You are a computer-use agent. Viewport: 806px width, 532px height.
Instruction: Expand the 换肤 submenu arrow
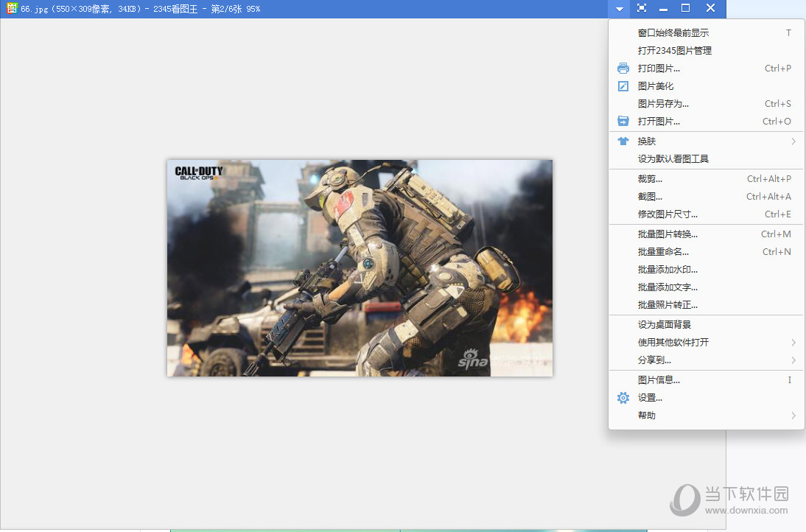point(793,141)
